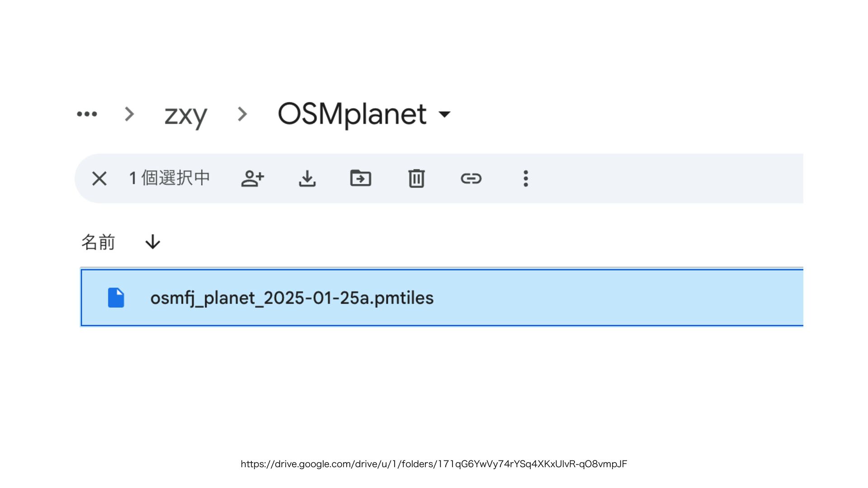Viewport: 868px width, 488px height.
Task: Expand the collapsed breadcrumb ellipsis
Action: pyautogui.click(x=87, y=114)
